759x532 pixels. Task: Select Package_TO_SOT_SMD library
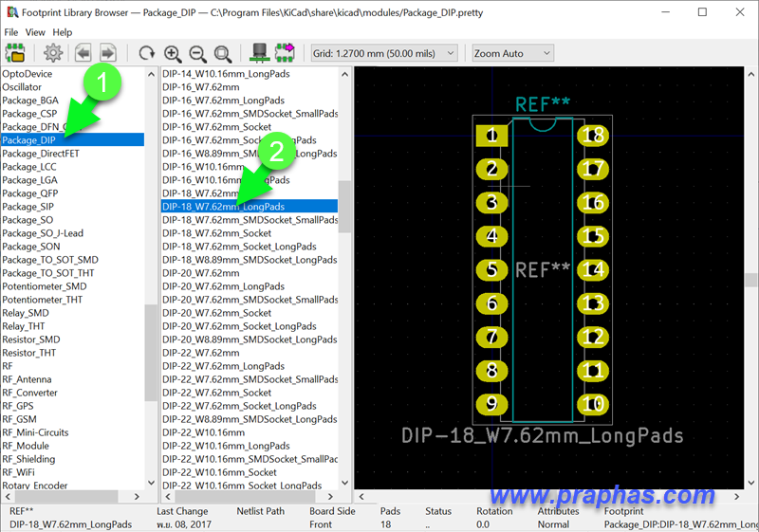[x=50, y=260]
